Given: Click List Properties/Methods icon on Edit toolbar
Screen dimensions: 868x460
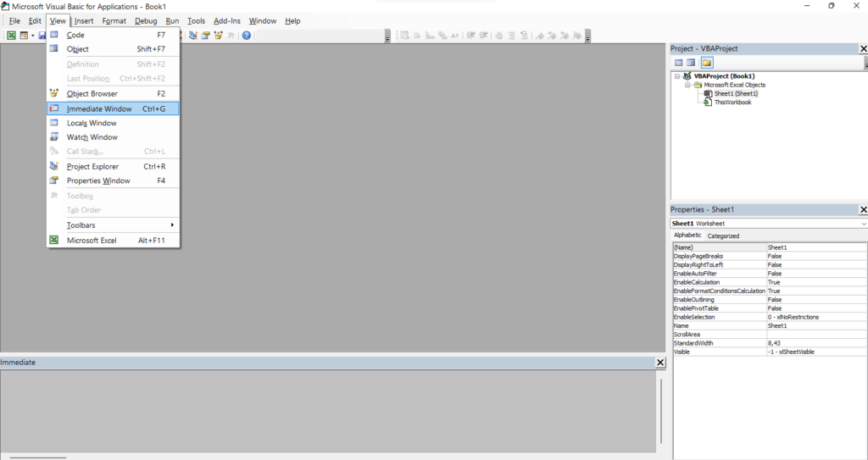Looking at the screenshot, I should [x=404, y=36].
